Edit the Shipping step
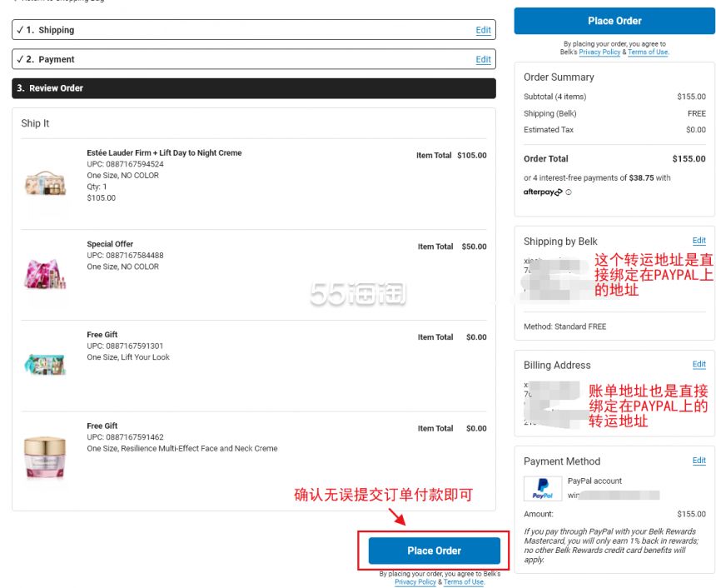Screen dimensions: 716x588 point(483,30)
